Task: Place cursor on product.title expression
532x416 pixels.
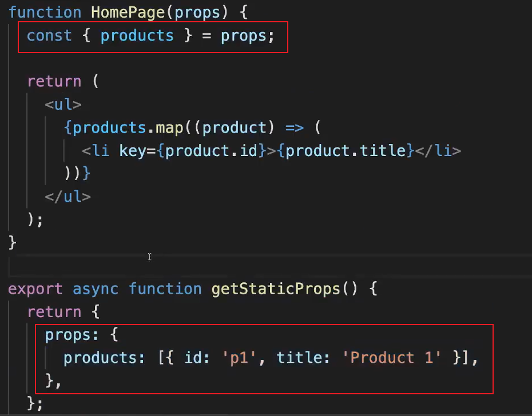Action: pyautogui.click(x=345, y=151)
